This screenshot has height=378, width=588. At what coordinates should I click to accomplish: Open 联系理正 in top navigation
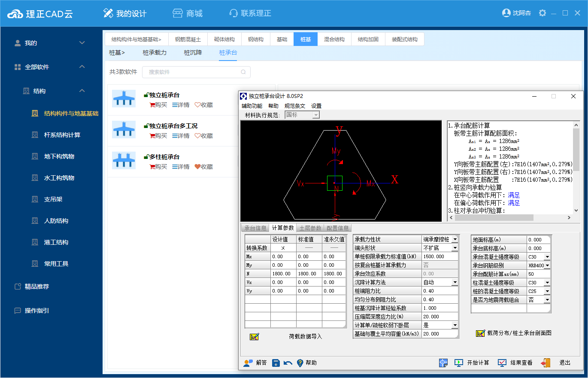250,13
